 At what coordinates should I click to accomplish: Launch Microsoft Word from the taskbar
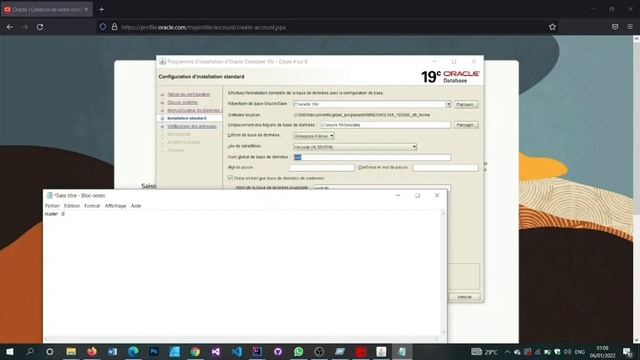tap(112, 351)
